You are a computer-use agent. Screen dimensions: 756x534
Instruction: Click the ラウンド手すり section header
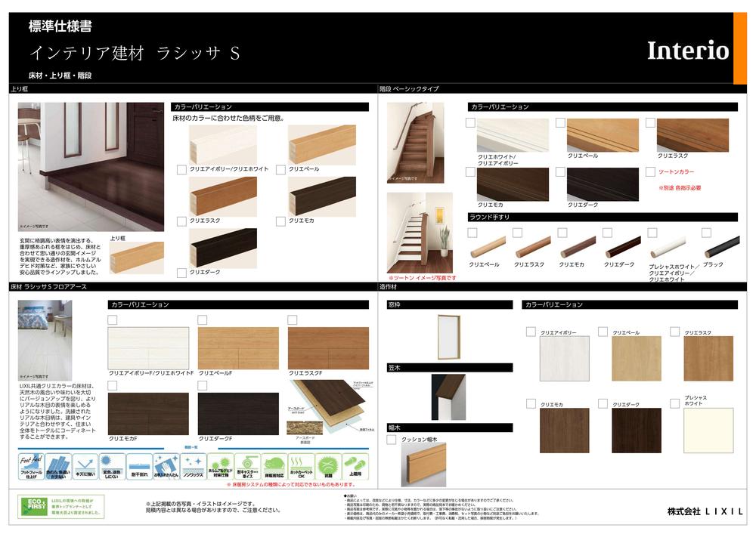(603, 218)
